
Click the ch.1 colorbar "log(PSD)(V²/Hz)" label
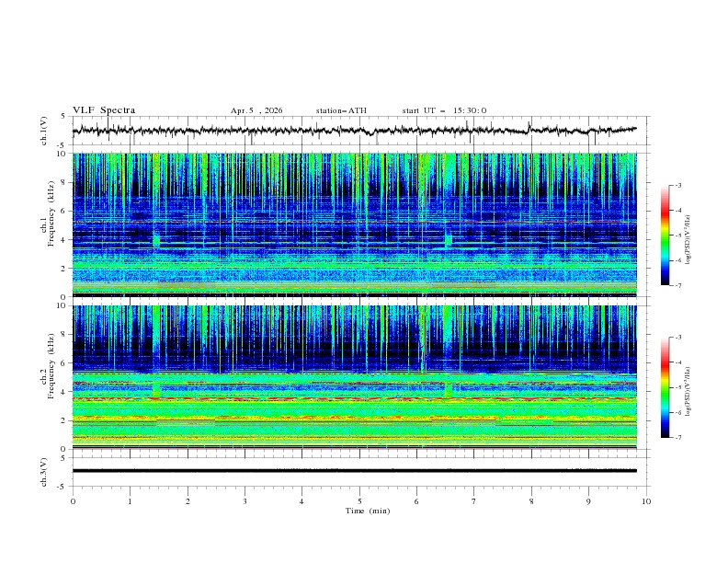point(688,240)
